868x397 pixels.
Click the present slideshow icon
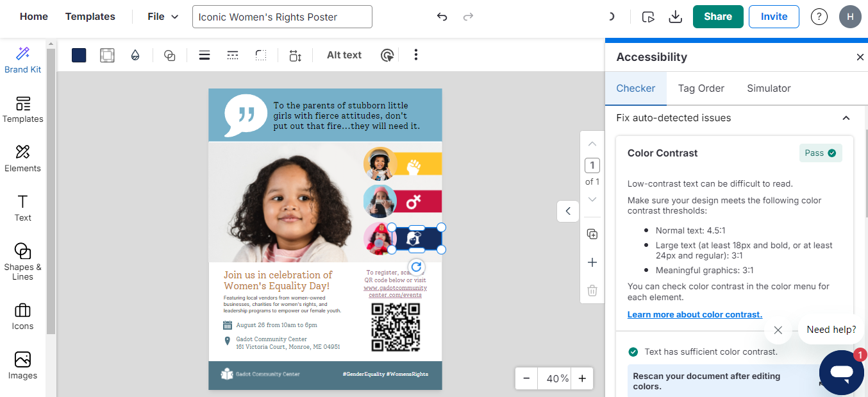pos(648,17)
